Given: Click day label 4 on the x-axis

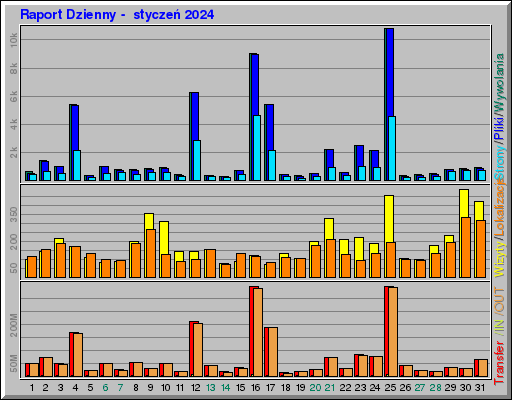Looking at the screenshot, I should [76, 388].
